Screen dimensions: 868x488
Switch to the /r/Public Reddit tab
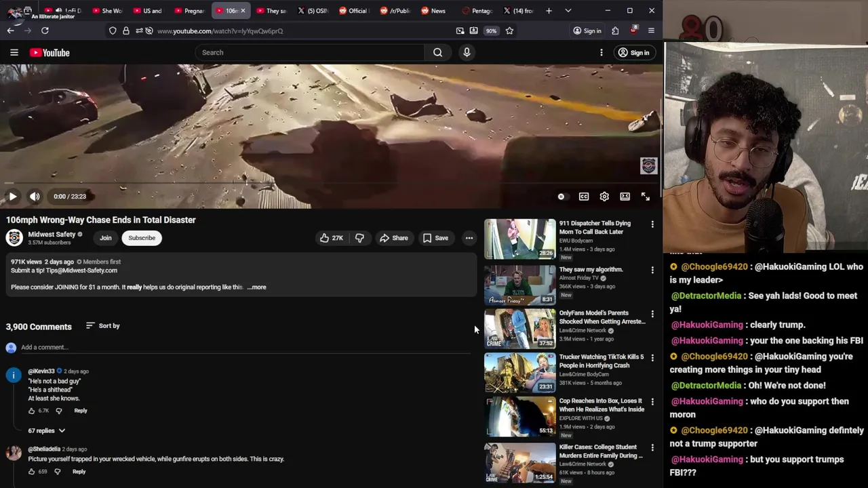coord(394,11)
